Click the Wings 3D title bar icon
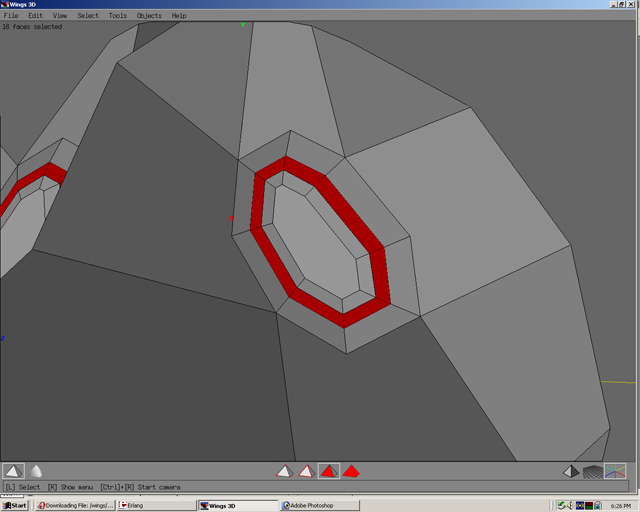Screen dimensions: 640x512 click(4, 4)
